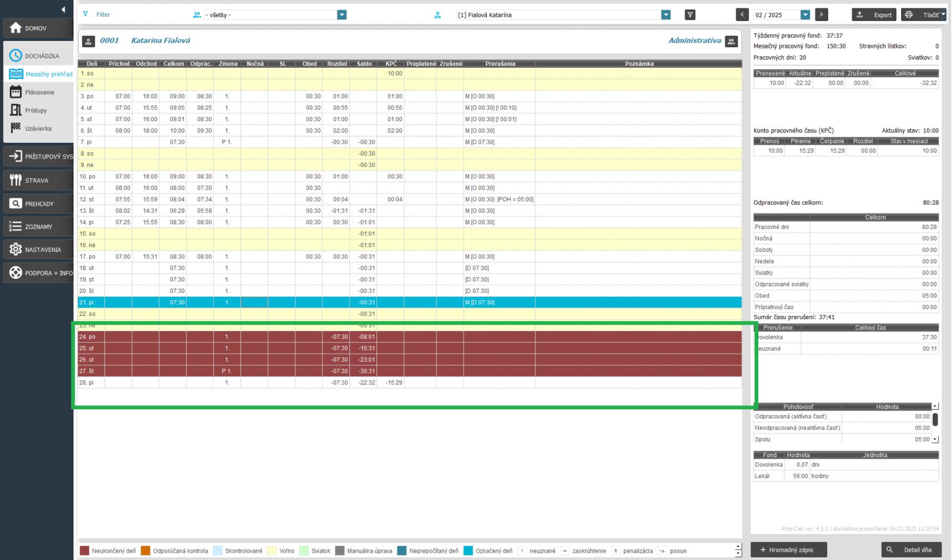The width and height of the screenshot is (952, 560).
Task: Open the Prehľady menu
Action: point(38,204)
